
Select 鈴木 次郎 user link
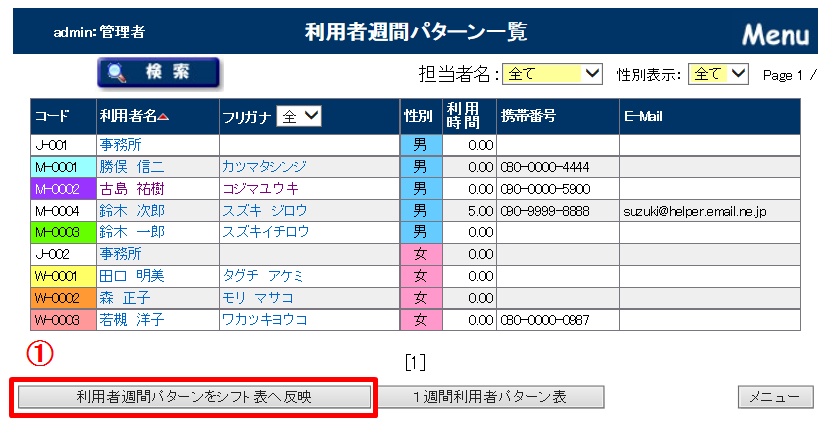131,211
